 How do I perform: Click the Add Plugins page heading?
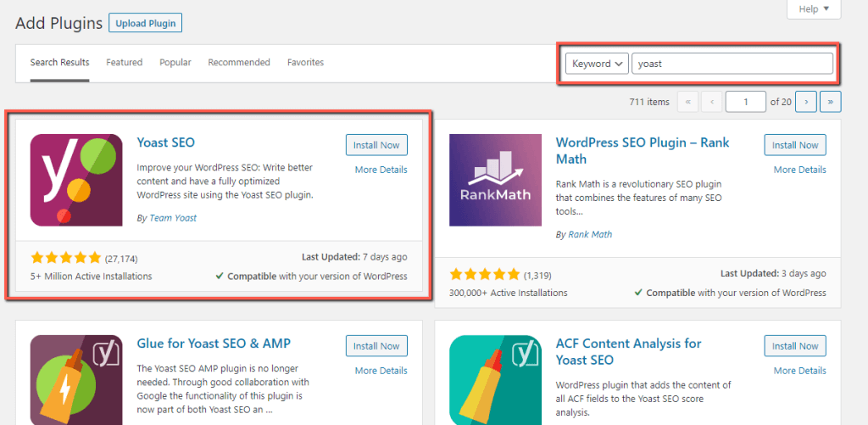[x=59, y=23]
